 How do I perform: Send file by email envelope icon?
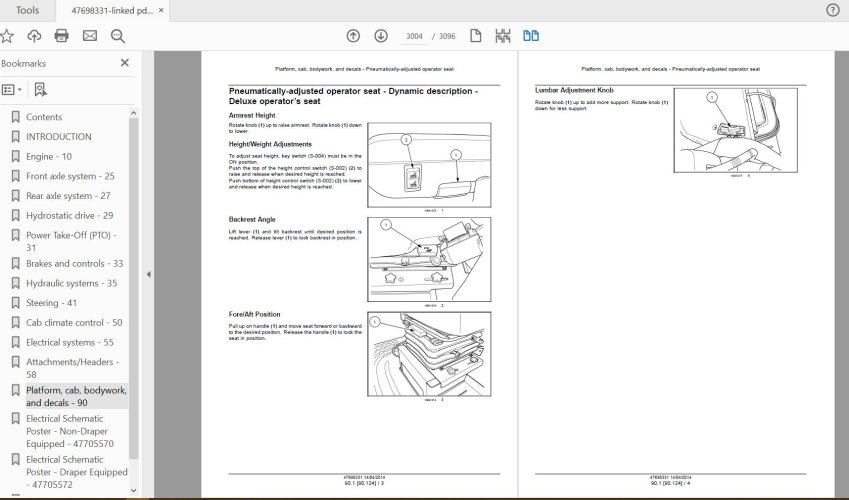point(90,36)
